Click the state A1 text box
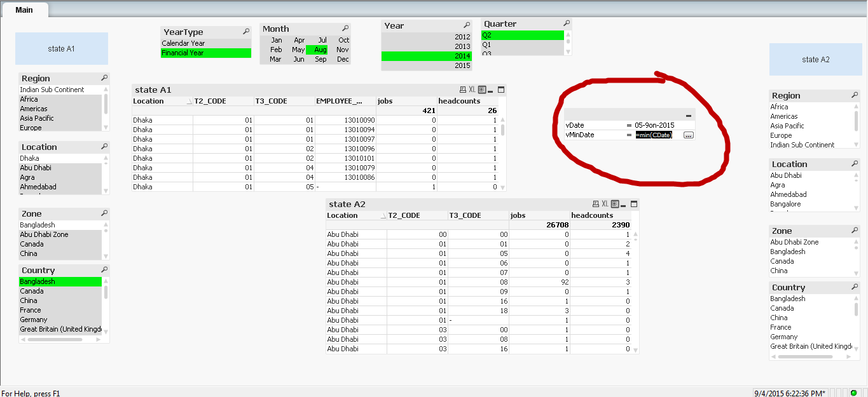The width and height of the screenshot is (868, 397). [x=62, y=48]
